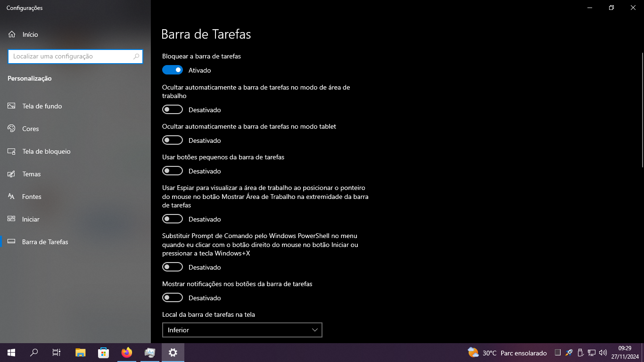The image size is (644, 362).
Task: Open the monitor graph app on taskbar
Action: [x=150, y=353]
